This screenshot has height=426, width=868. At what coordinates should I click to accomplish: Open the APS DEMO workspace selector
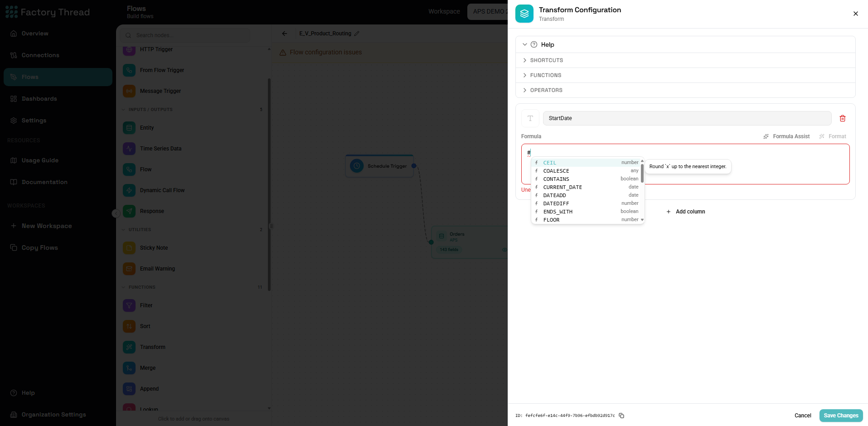point(488,11)
